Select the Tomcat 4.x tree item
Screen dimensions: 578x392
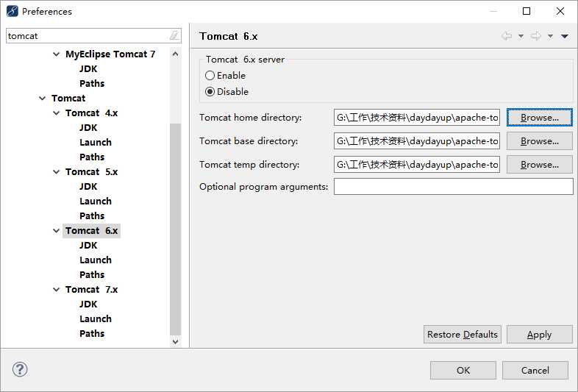pyautogui.click(x=91, y=113)
